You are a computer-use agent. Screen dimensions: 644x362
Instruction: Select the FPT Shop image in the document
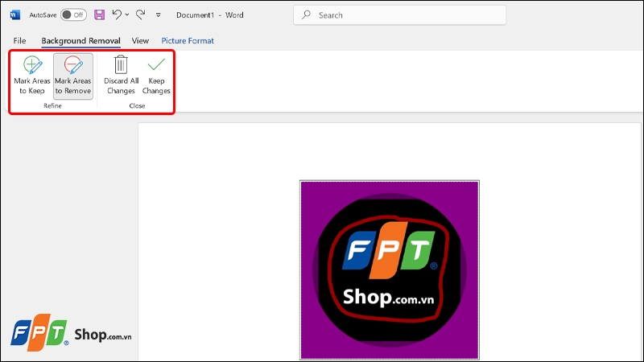pos(390,270)
